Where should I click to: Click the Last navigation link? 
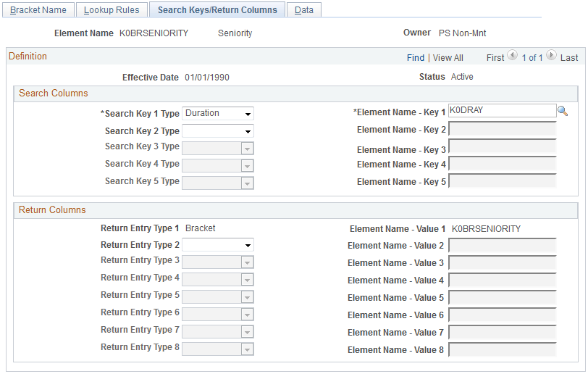[x=569, y=58]
